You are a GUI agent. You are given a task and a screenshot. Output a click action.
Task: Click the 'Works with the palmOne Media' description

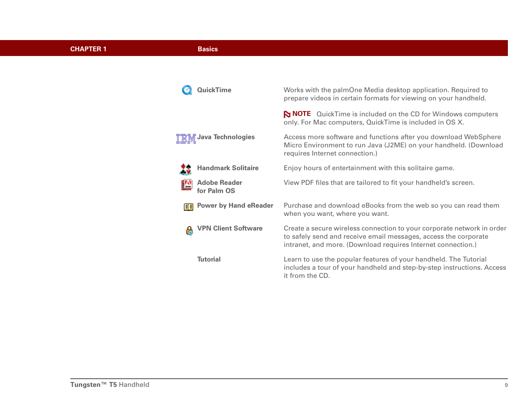(x=386, y=94)
